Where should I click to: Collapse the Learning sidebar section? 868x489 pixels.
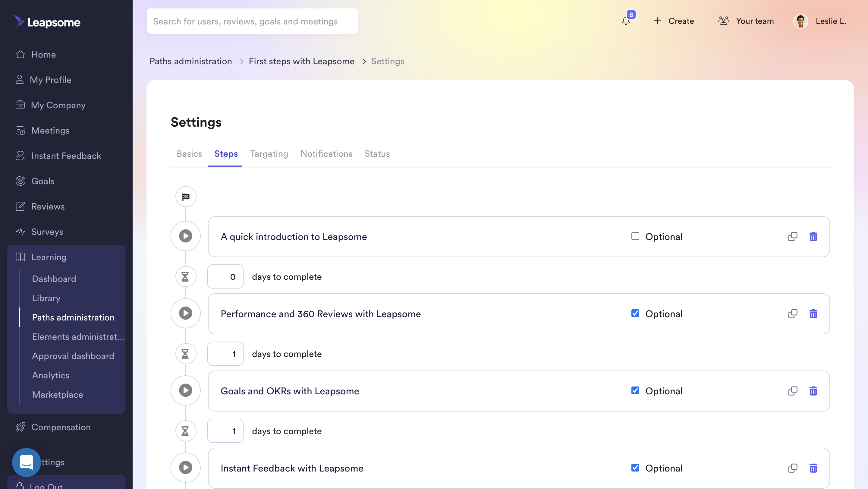tap(49, 257)
